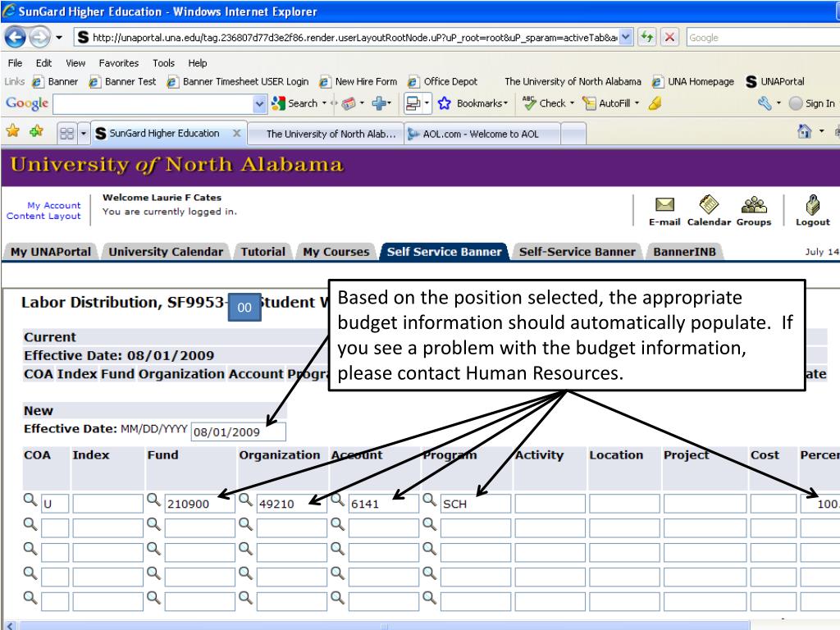Click Account lookup magnifier beside 6141
Image resolution: width=840 pixels, height=630 pixels.
coord(337,500)
